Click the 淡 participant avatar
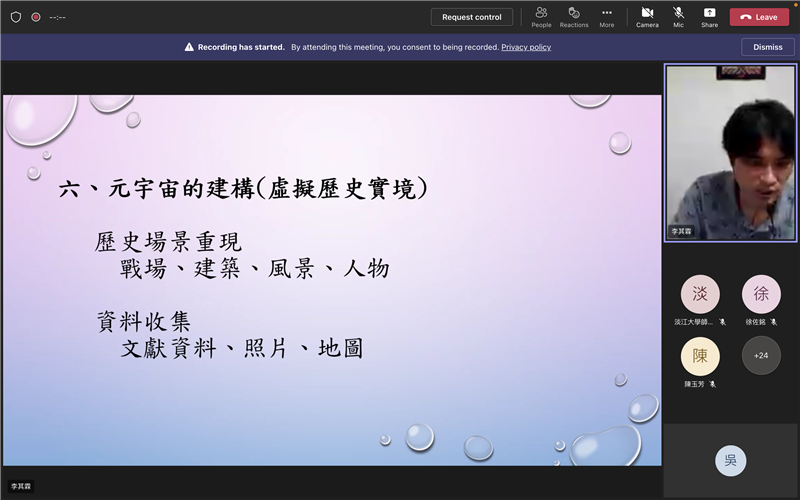 pos(700,294)
